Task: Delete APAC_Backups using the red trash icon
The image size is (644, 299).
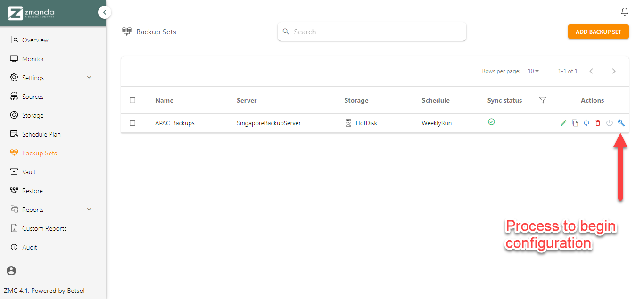Action: click(598, 123)
